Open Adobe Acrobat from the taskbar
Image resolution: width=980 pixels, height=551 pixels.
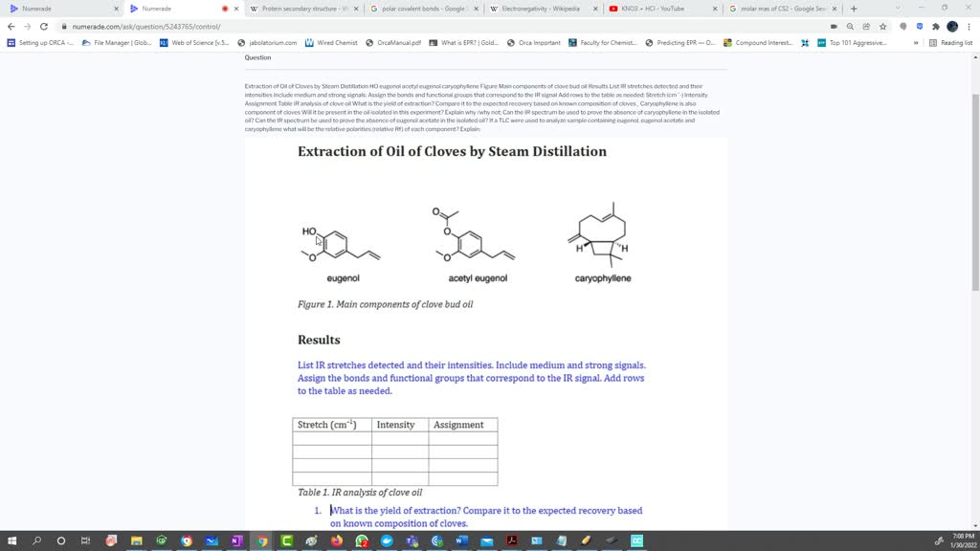click(x=512, y=541)
